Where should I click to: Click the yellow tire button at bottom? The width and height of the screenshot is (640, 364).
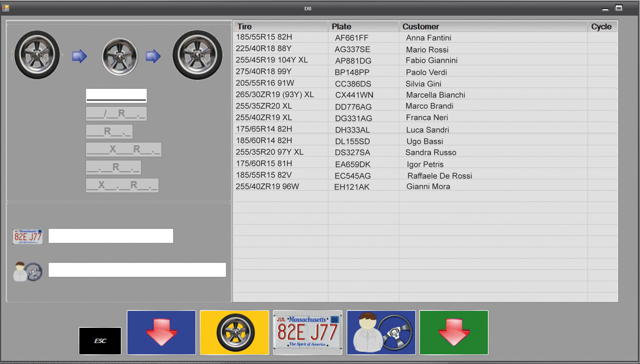(234, 332)
